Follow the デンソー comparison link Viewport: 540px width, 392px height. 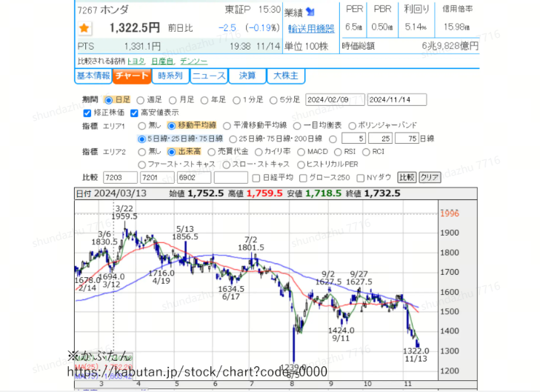pos(193,62)
